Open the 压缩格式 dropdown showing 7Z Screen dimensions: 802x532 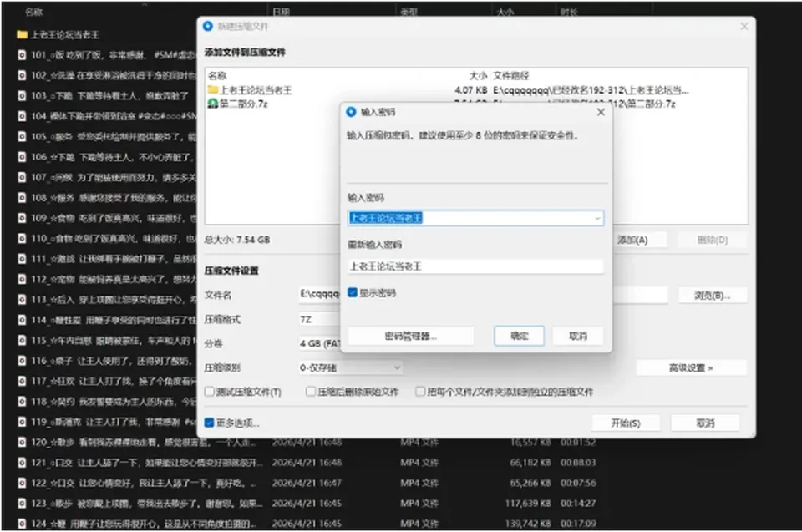click(320, 319)
